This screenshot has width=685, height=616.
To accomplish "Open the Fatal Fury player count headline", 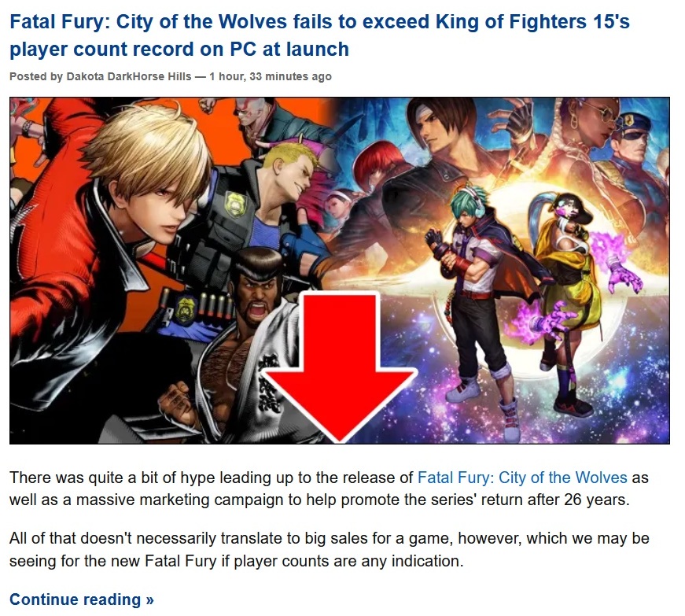I will [319, 35].
